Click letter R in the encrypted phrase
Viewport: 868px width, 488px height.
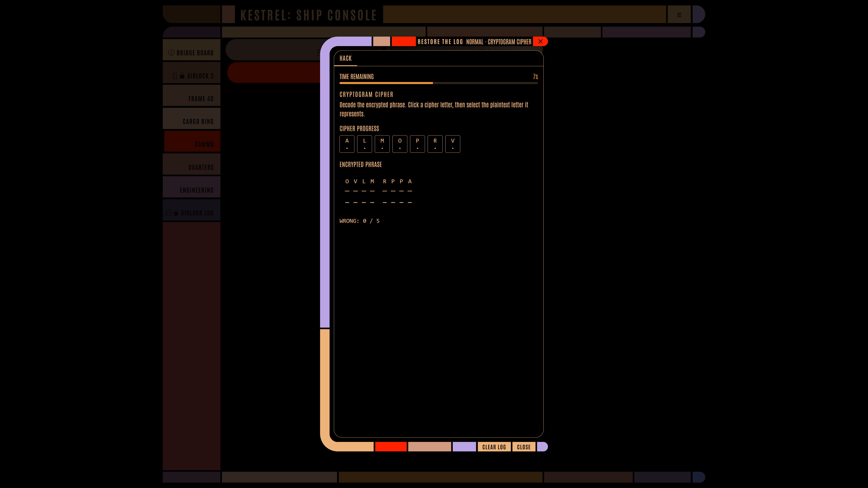pos(384,181)
